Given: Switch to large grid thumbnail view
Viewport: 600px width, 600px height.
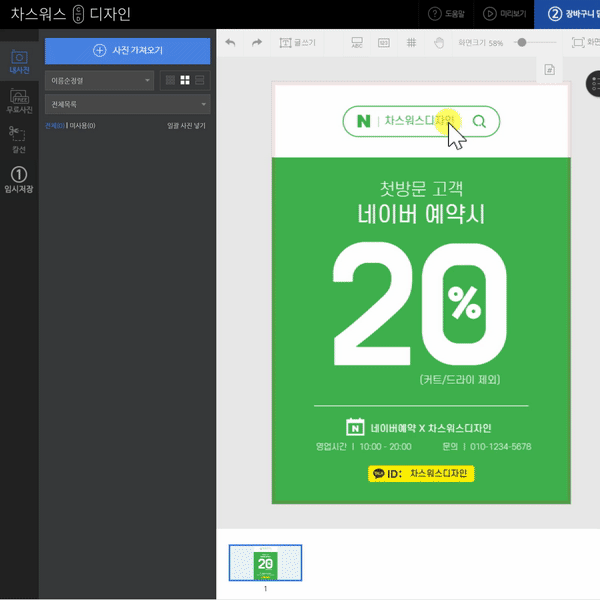Looking at the screenshot, I should pyautogui.click(x=185, y=80).
